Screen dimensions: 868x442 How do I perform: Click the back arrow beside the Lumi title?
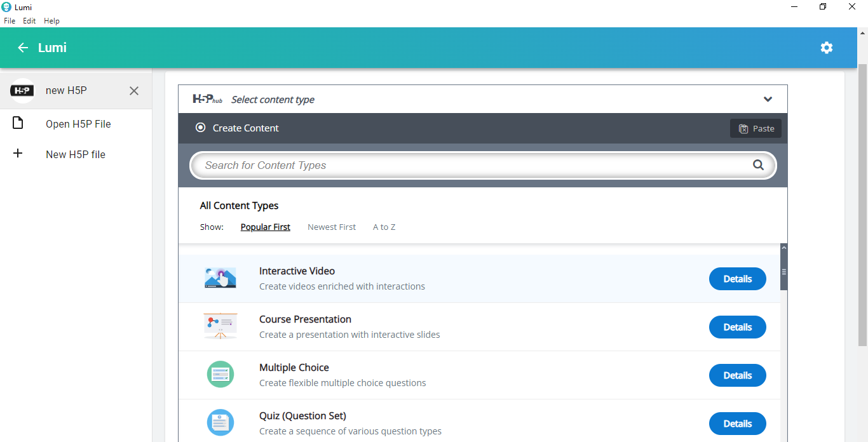coord(23,48)
